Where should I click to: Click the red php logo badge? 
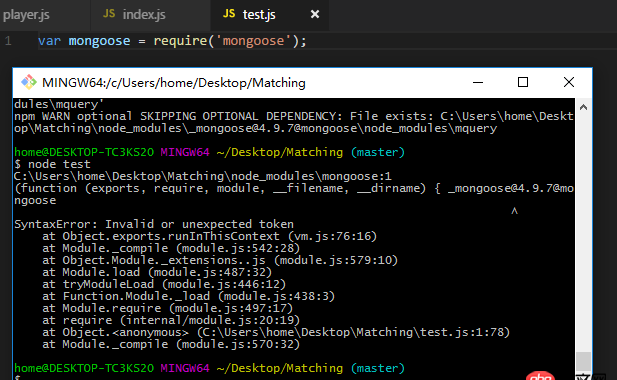click(x=540, y=376)
